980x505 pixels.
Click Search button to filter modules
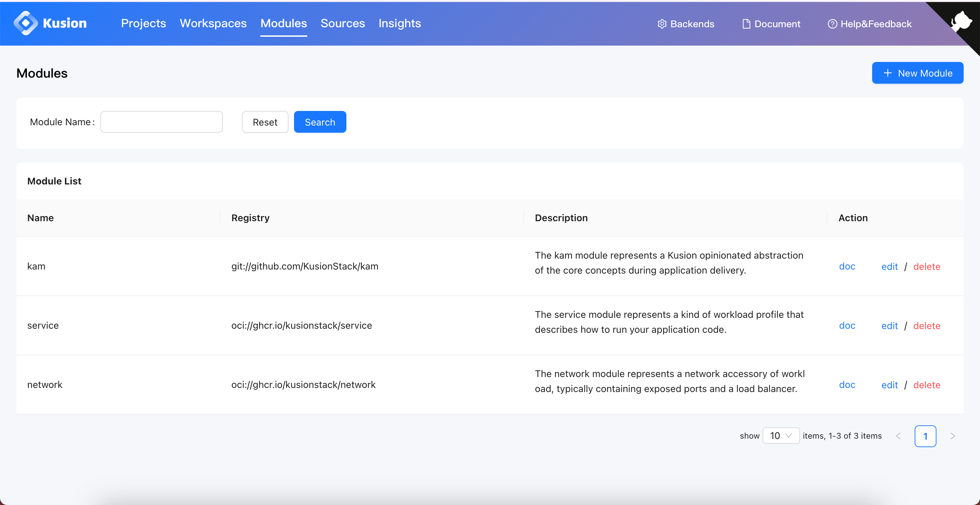click(x=320, y=122)
